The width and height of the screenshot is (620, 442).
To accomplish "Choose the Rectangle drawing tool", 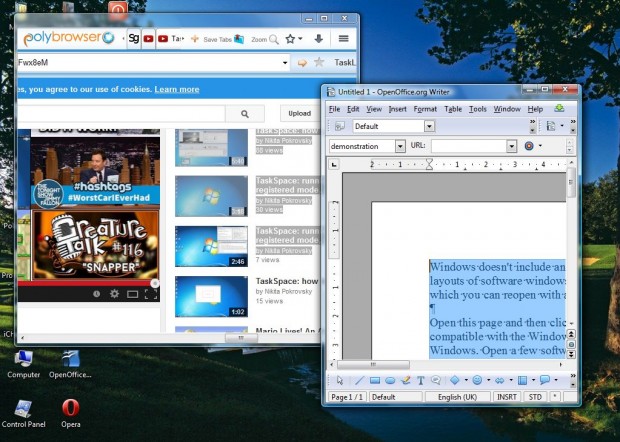I will [x=374, y=380].
